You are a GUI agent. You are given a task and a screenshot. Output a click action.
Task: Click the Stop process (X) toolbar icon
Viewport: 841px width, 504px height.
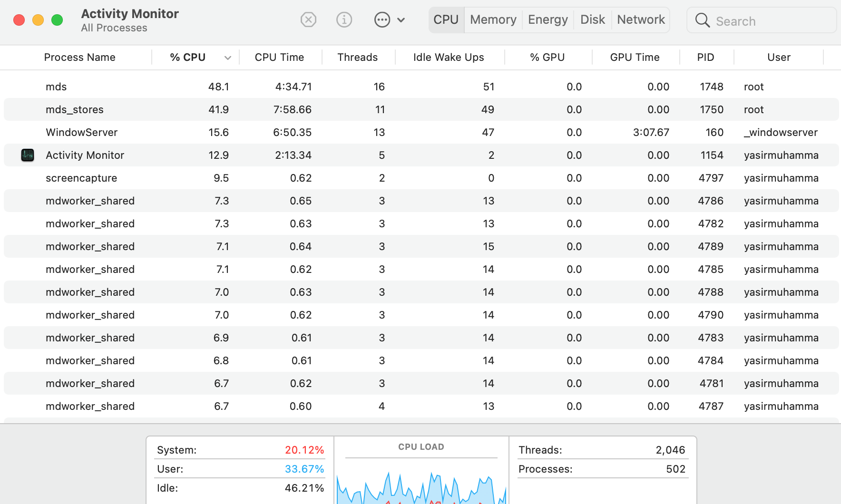coord(308,20)
